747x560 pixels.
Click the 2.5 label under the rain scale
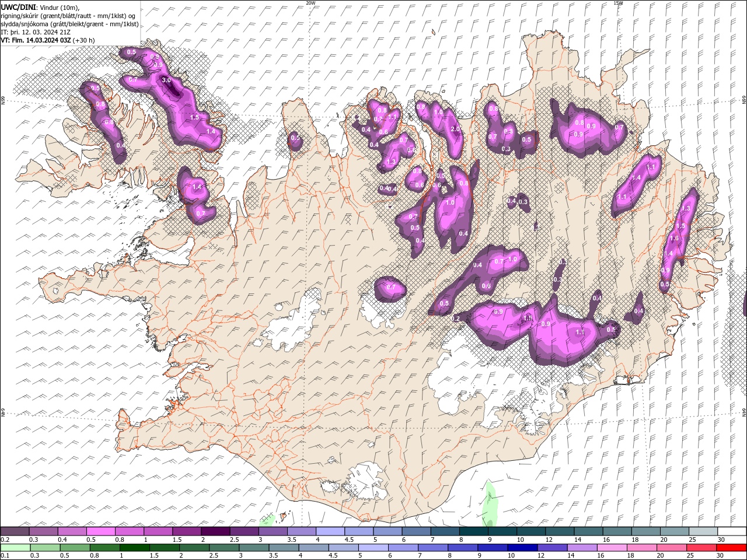(212, 556)
